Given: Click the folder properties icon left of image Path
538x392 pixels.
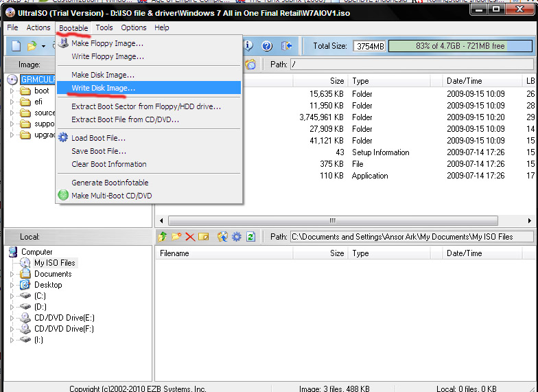Looking at the screenshot, I should pyautogui.click(x=250, y=65).
